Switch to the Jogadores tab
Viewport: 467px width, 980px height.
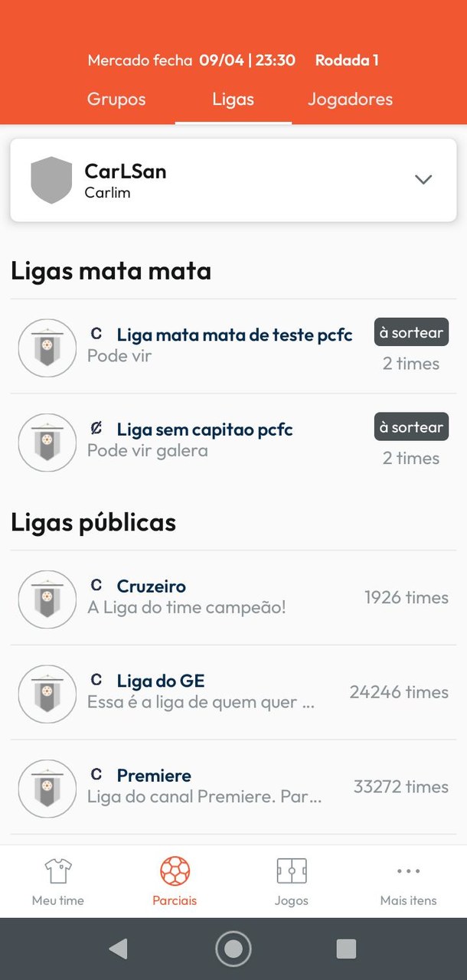[350, 100]
